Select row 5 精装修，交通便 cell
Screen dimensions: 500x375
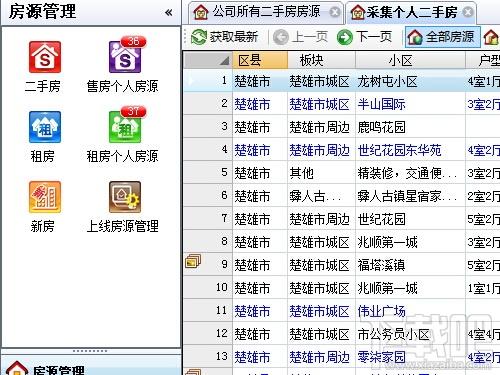point(410,173)
